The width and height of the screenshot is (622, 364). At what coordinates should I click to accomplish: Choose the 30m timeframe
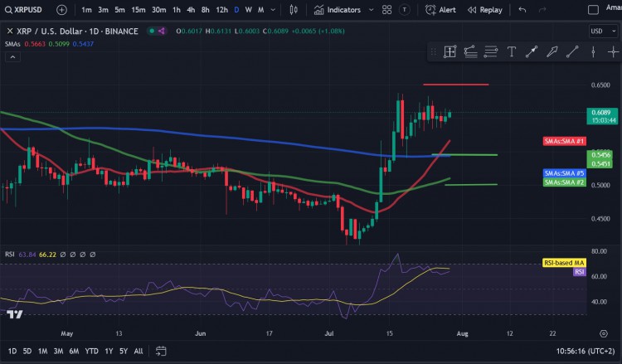click(158, 9)
